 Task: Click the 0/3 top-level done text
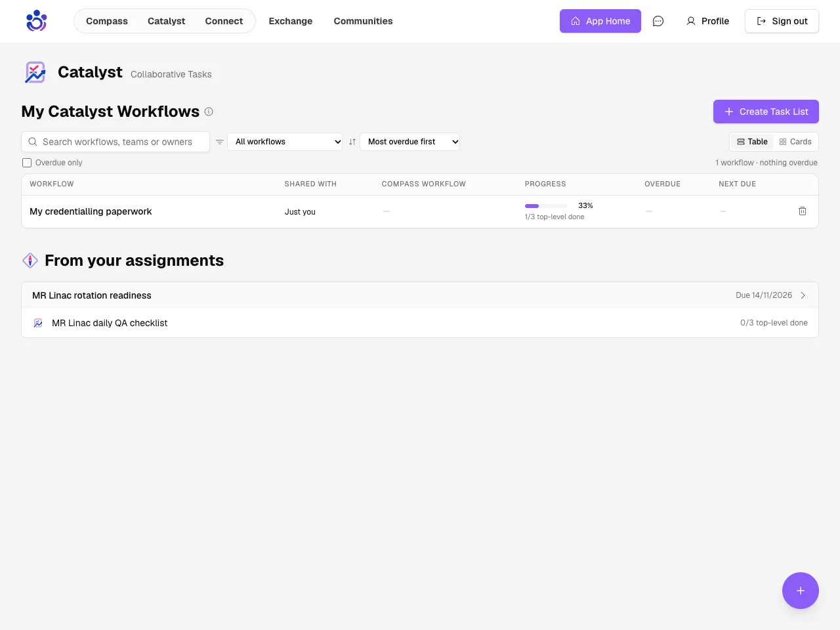pos(774,323)
